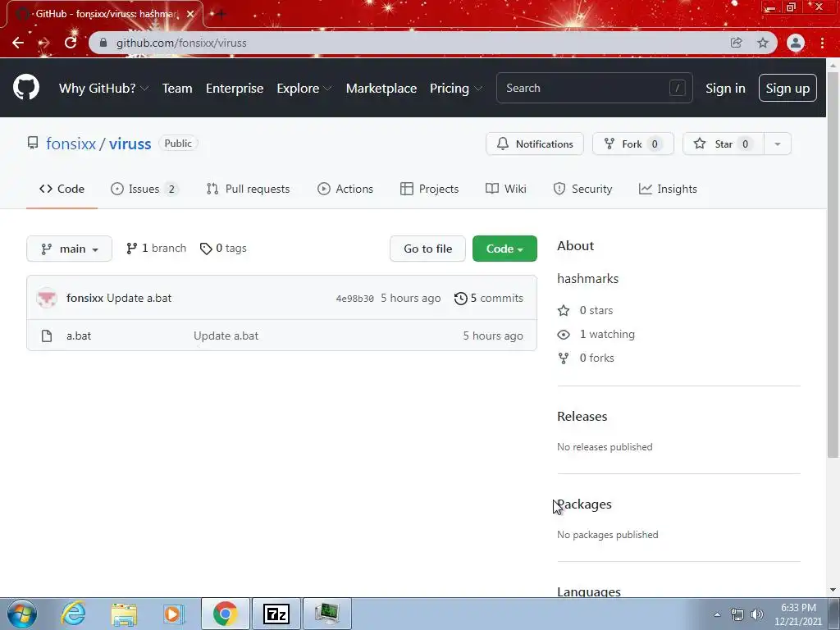Bookmark page with the star icon

click(x=763, y=43)
